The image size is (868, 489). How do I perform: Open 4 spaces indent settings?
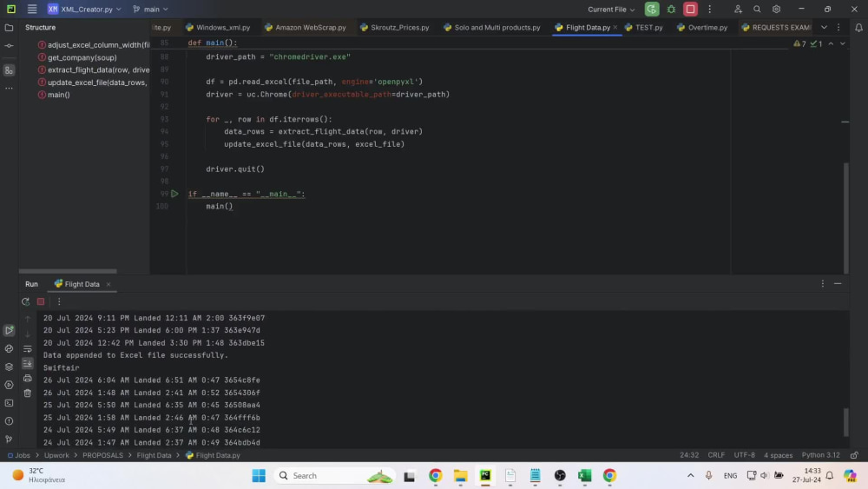coord(778,455)
